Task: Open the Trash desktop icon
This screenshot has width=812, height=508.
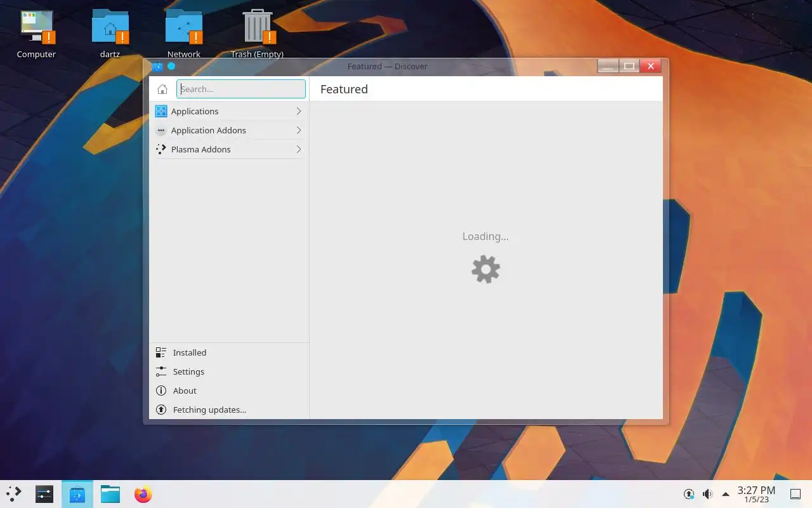Action: click(x=257, y=34)
